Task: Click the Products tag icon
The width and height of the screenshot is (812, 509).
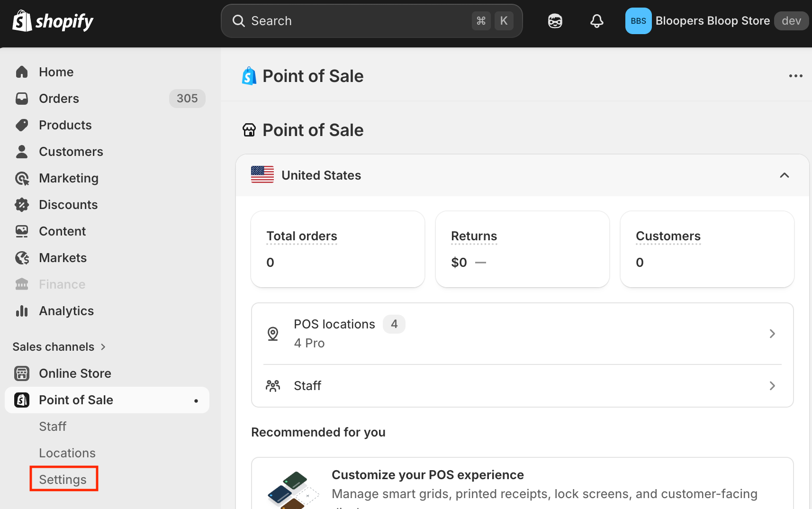Action: 22,125
